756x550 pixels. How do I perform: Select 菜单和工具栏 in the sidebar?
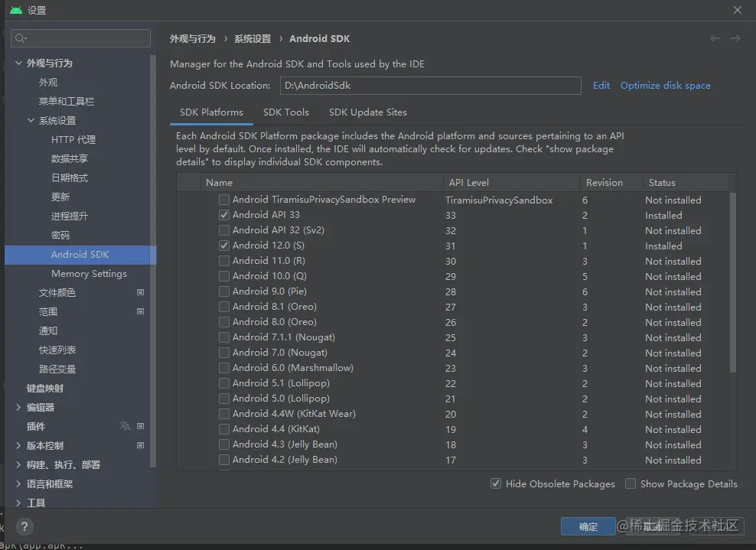(x=67, y=101)
